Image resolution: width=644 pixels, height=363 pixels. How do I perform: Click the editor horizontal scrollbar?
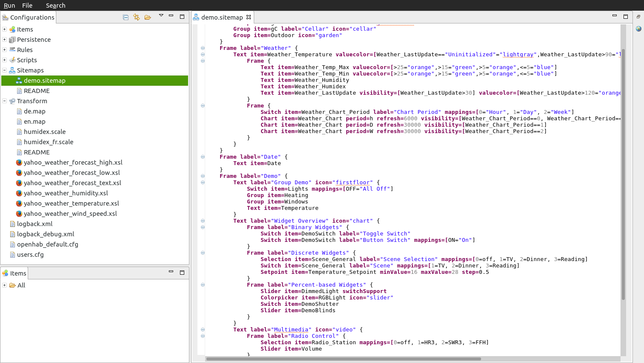pyautogui.click(x=343, y=359)
